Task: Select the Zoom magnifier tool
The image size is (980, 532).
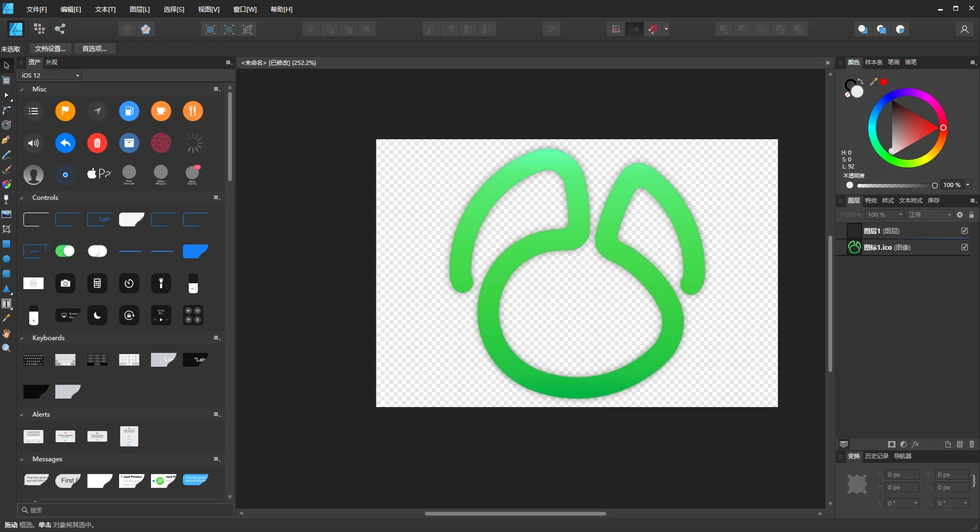Action: 6,348
